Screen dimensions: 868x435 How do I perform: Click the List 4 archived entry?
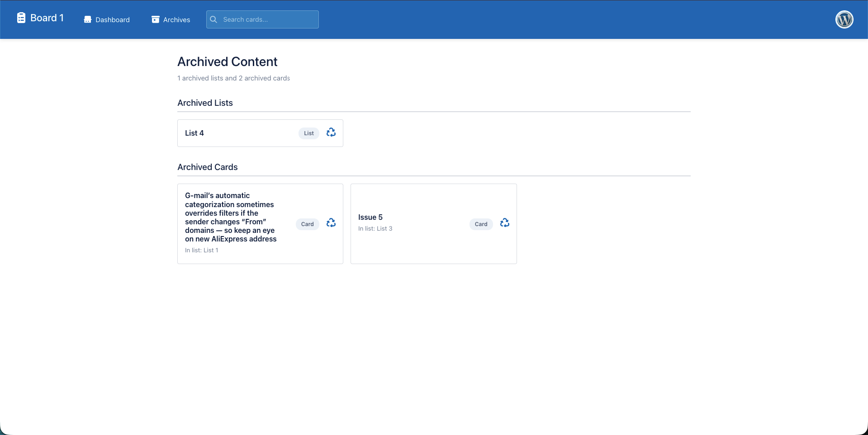[260, 133]
